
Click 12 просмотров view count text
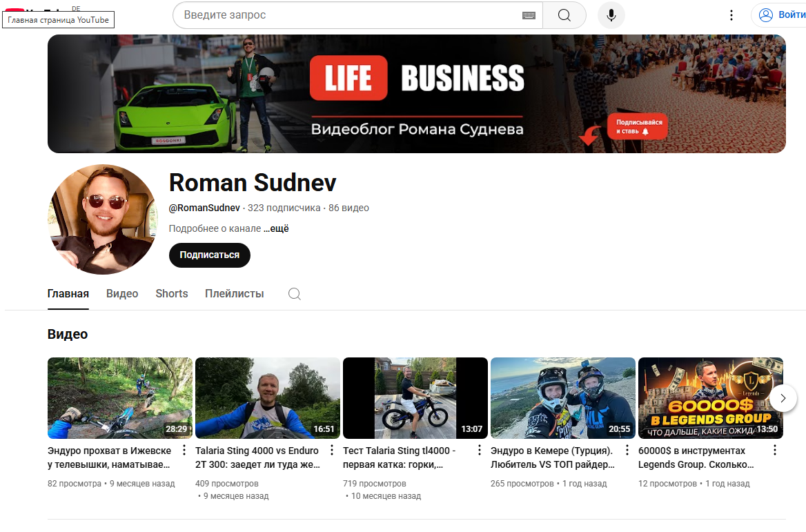tap(667, 484)
